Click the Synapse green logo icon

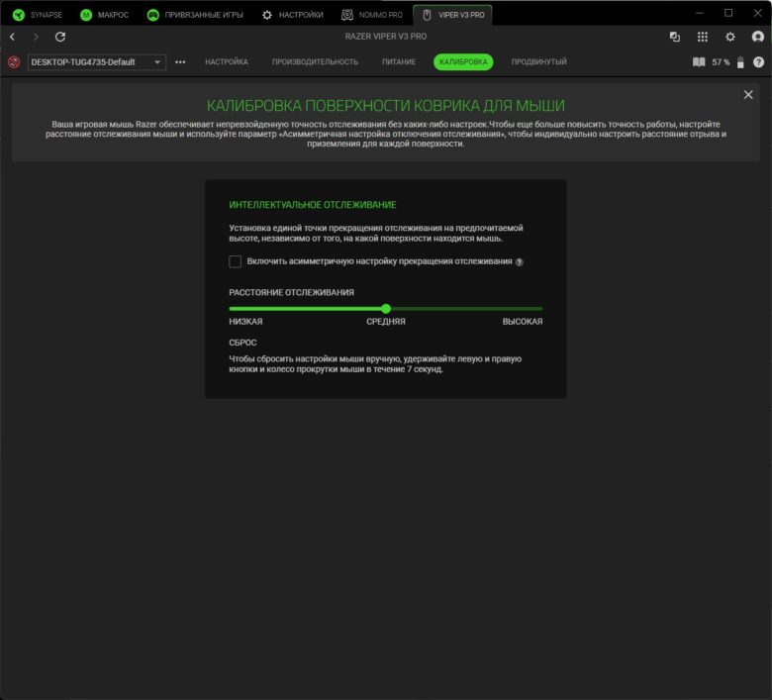tap(19, 15)
